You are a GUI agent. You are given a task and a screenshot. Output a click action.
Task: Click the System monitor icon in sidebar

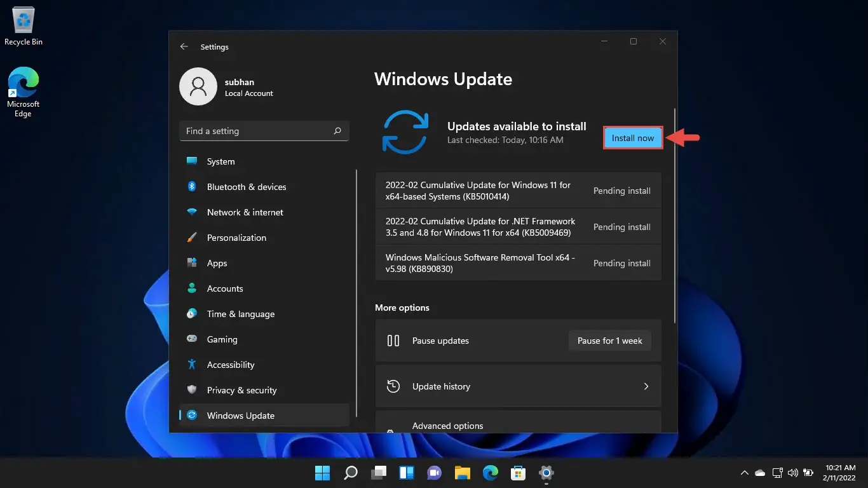(x=192, y=161)
